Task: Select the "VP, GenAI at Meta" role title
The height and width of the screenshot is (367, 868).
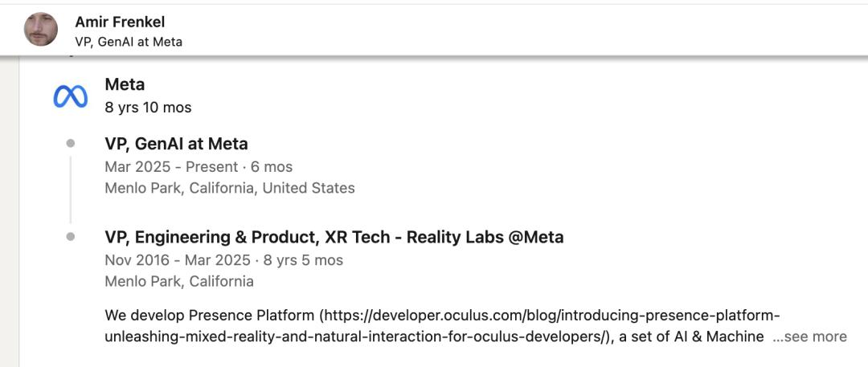Action: (176, 144)
